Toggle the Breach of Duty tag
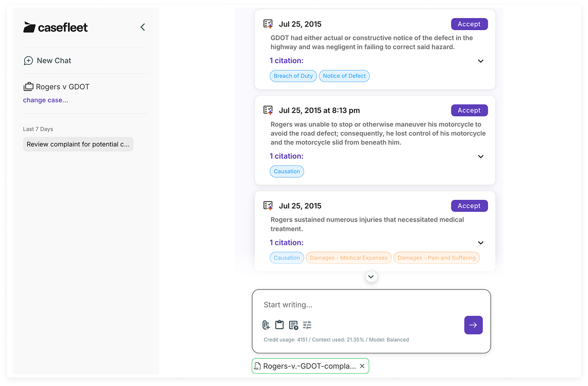588x386 pixels. pos(293,76)
